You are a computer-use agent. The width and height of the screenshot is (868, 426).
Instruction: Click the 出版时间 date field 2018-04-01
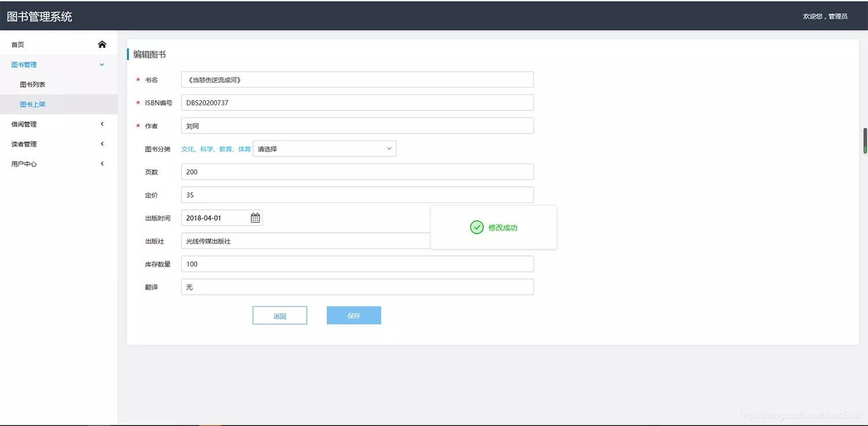tap(222, 218)
